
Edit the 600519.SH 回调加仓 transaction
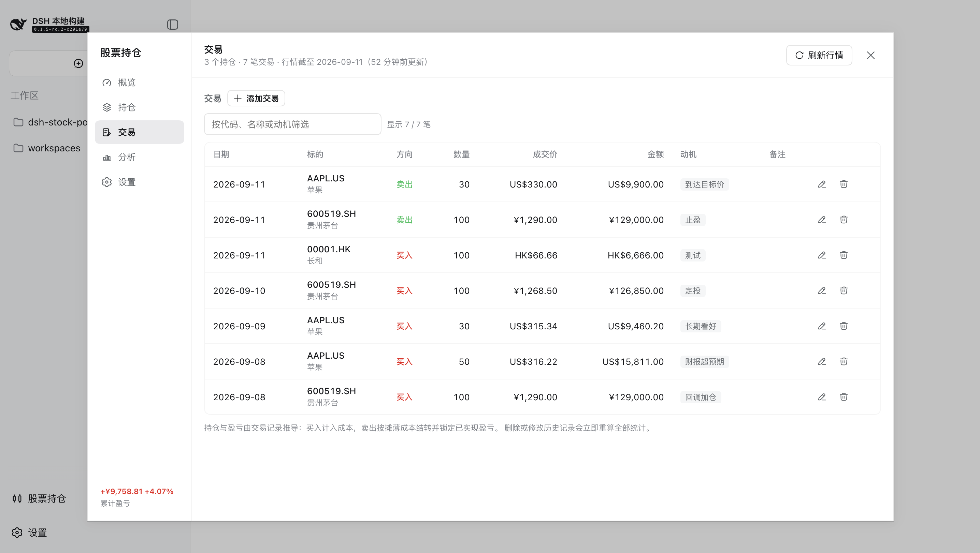(x=822, y=397)
